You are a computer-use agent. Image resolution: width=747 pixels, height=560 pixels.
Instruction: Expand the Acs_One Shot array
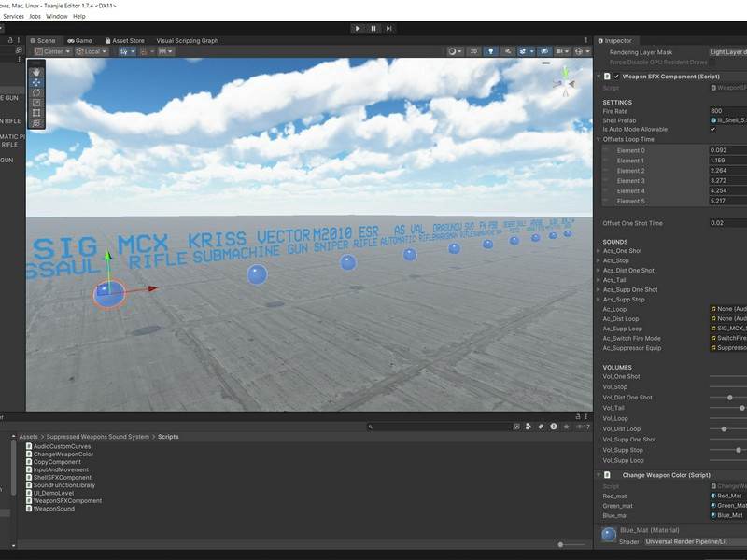pos(599,250)
